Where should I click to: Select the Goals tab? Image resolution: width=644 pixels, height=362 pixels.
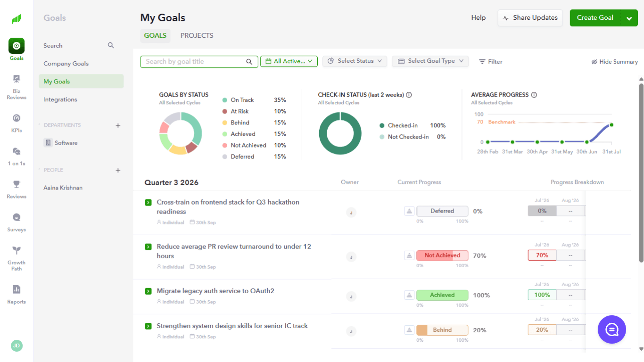point(155,35)
